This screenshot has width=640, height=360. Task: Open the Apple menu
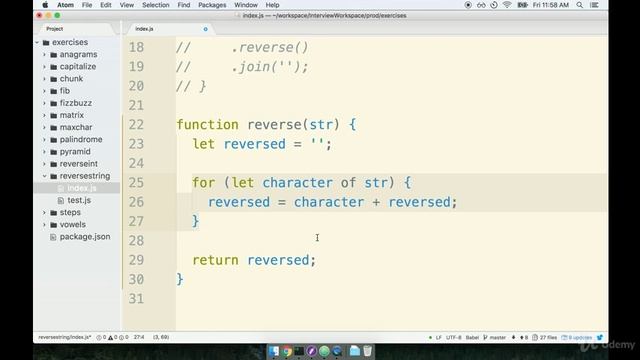click(45, 5)
